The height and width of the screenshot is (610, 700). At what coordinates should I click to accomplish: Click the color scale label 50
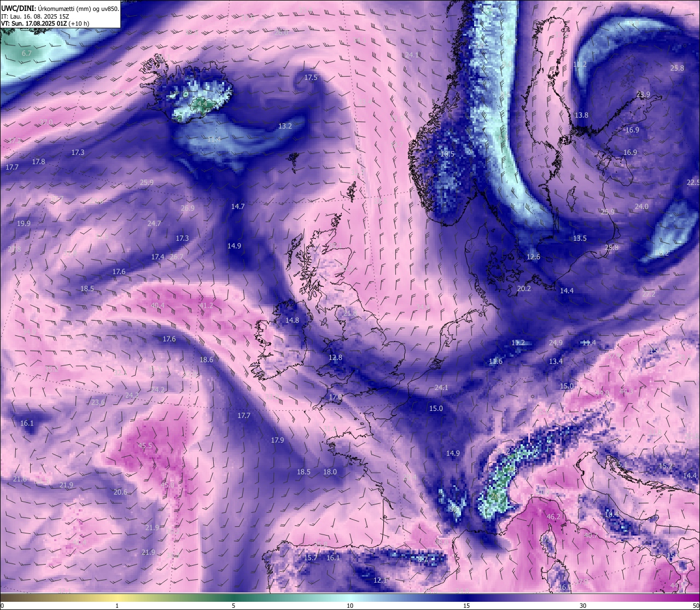point(696,606)
